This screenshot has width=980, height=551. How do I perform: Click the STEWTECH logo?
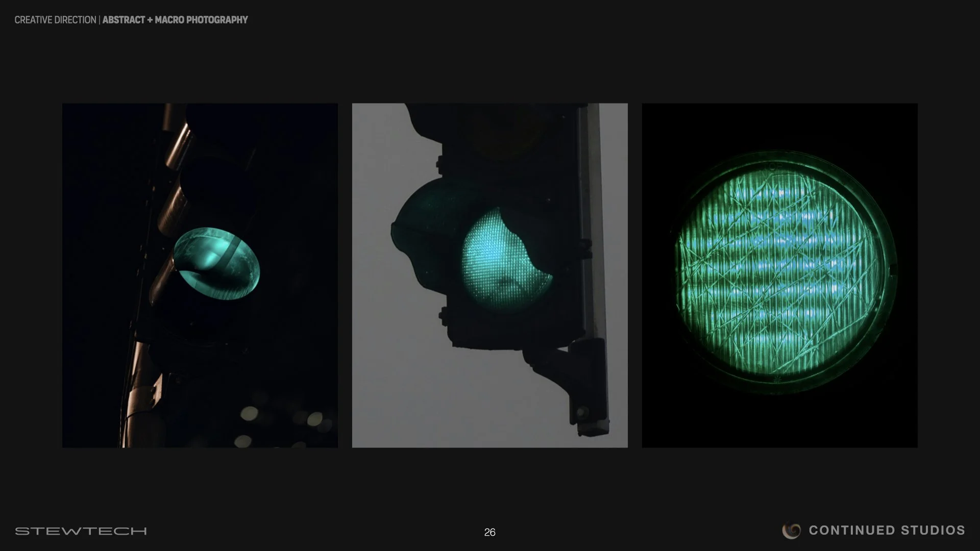tap(81, 531)
